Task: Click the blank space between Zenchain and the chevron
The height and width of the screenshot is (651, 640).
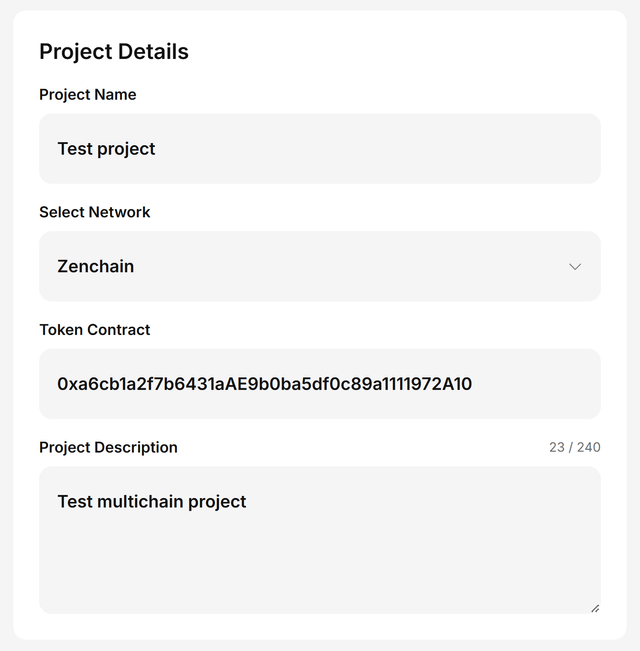Action: pos(350,267)
